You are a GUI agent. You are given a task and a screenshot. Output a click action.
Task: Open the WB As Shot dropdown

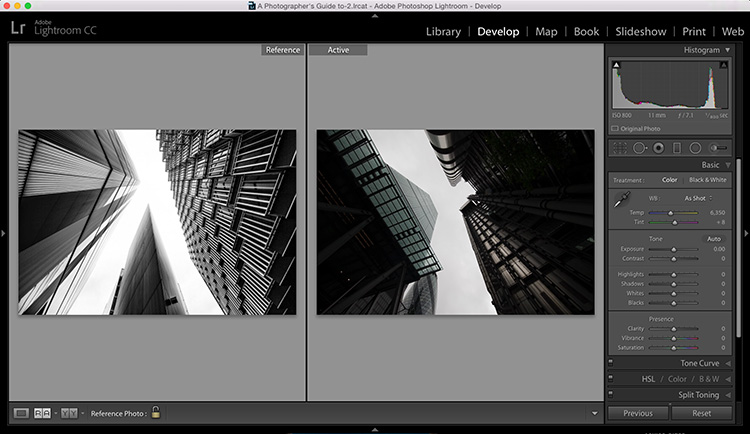[698, 198]
